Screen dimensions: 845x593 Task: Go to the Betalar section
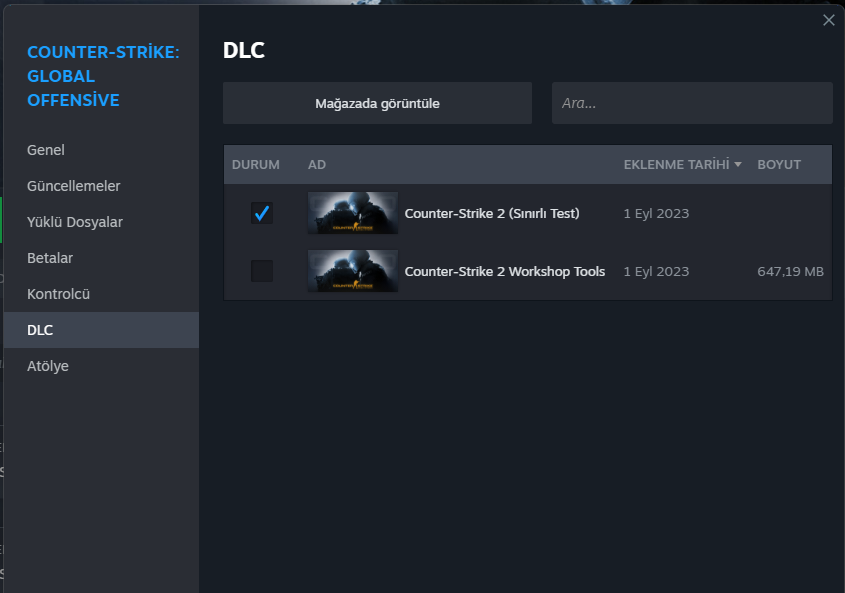pos(101,258)
